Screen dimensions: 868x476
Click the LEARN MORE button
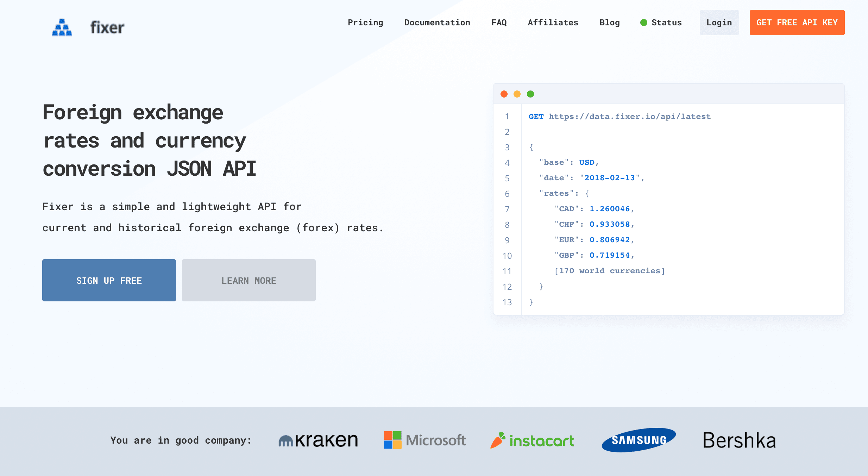[249, 280]
